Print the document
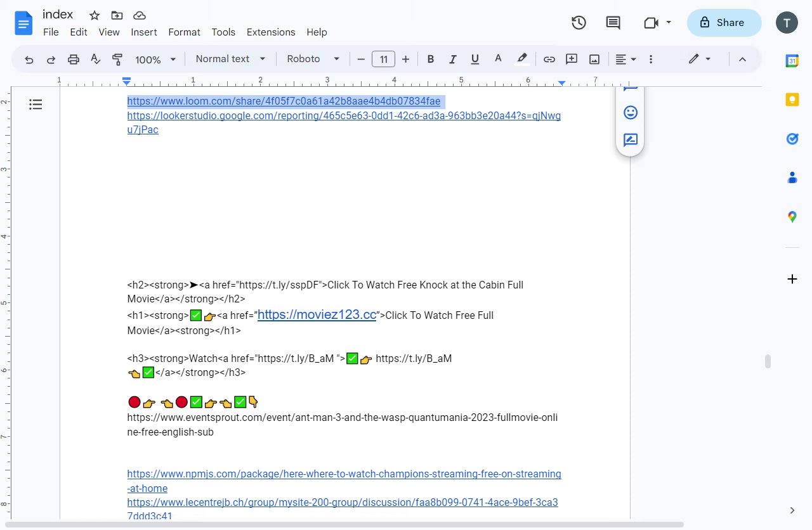 tap(74, 59)
